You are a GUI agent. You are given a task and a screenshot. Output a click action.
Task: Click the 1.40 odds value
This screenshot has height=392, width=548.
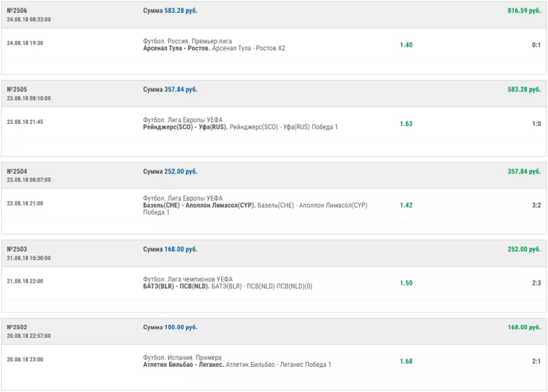[406, 45]
